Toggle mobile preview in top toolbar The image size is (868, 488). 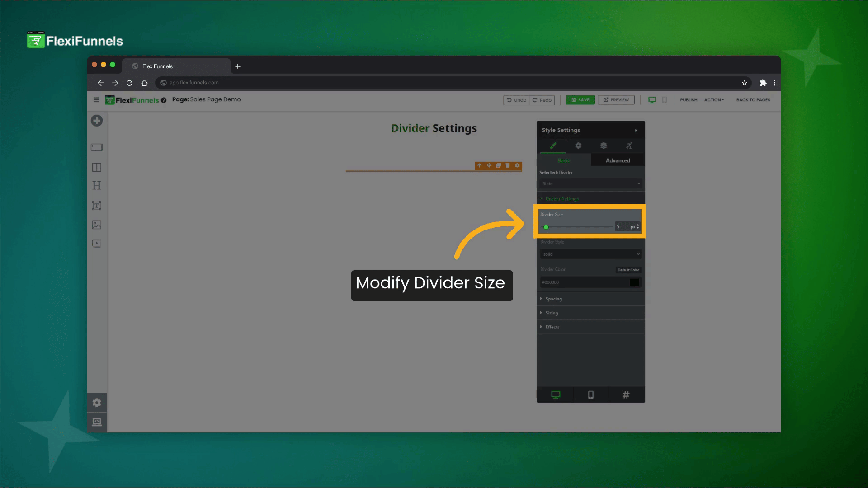(665, 100)
